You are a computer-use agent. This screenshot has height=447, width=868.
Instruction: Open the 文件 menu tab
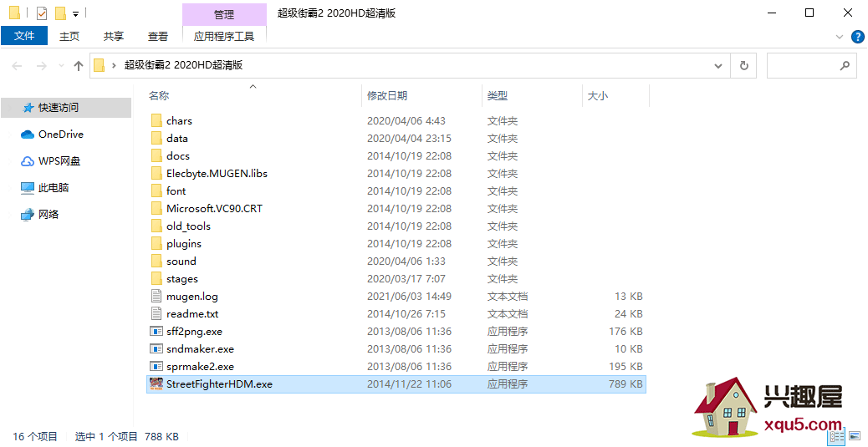tap(24, 36)
